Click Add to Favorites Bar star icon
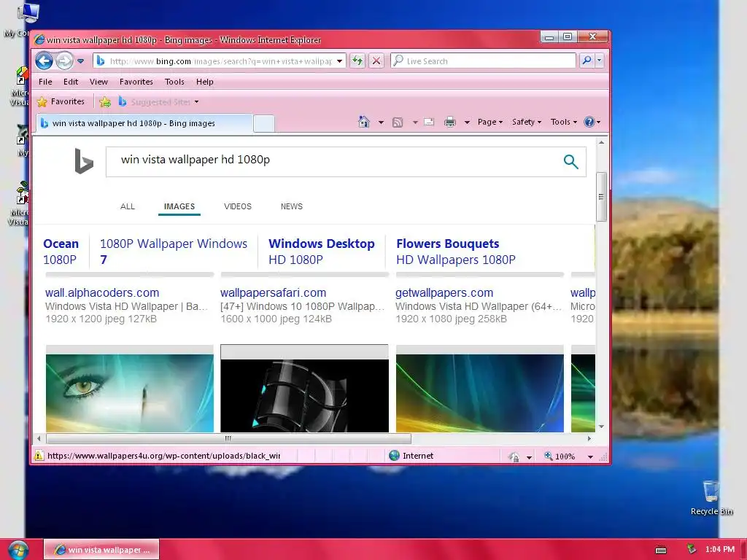 105,101
